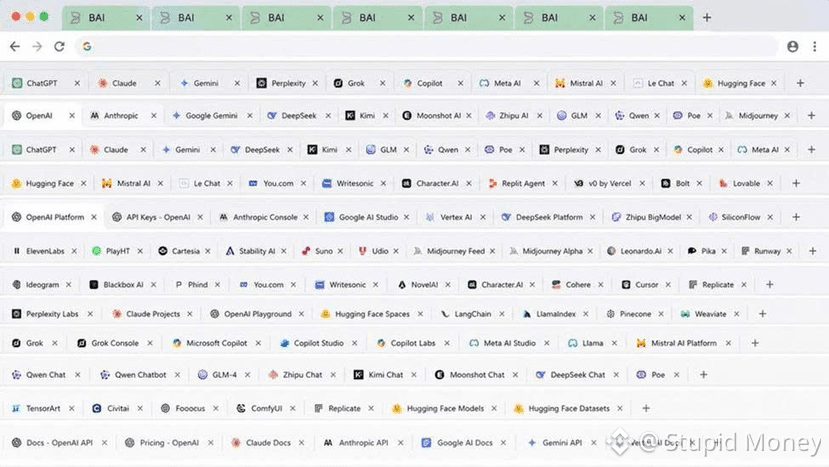Switch to the ElevenLabs tab
The width and height of the screenshot is (829, 467).
click(x=44, y=251)
